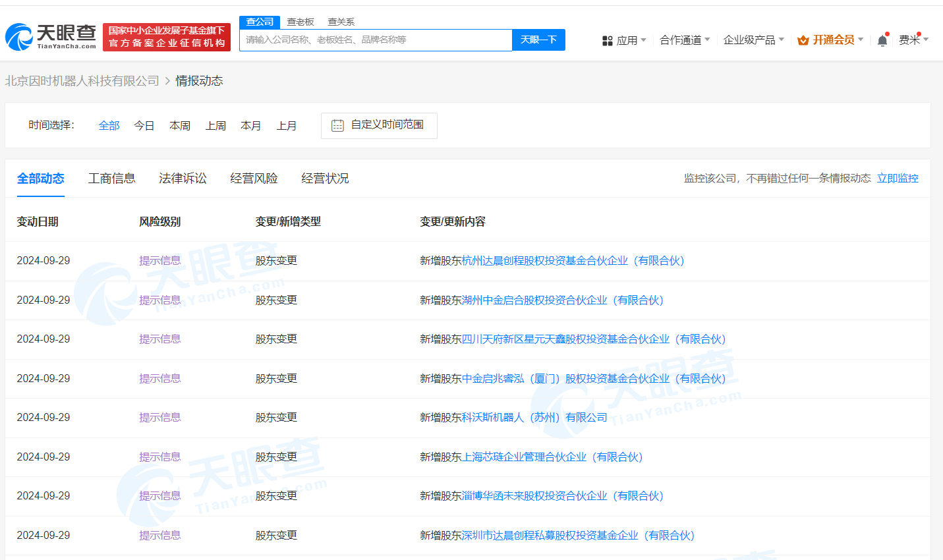Switch to the 工商信息 tab
The image size is (943, 560).
click(x=111, y=179)
